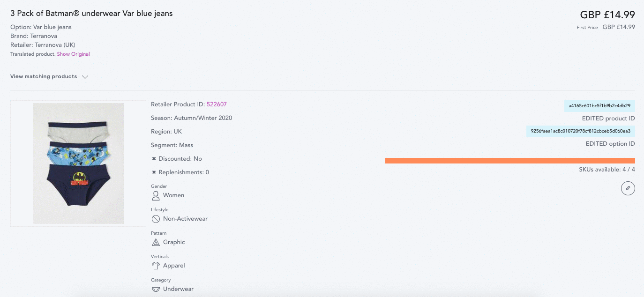Viewport: 644px width, 297px height.
Task: Click the cross icon beside Replenishments
Action: (x=154, y=172)
